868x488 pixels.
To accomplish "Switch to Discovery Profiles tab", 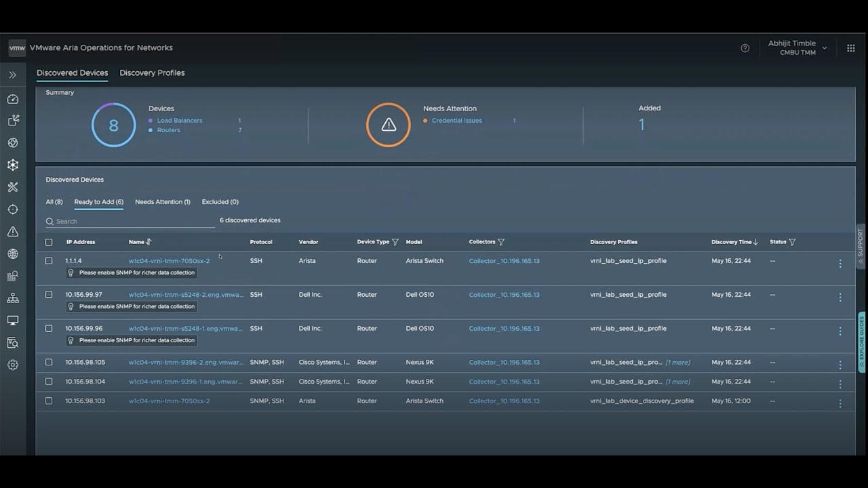I will tap(152, 73).
